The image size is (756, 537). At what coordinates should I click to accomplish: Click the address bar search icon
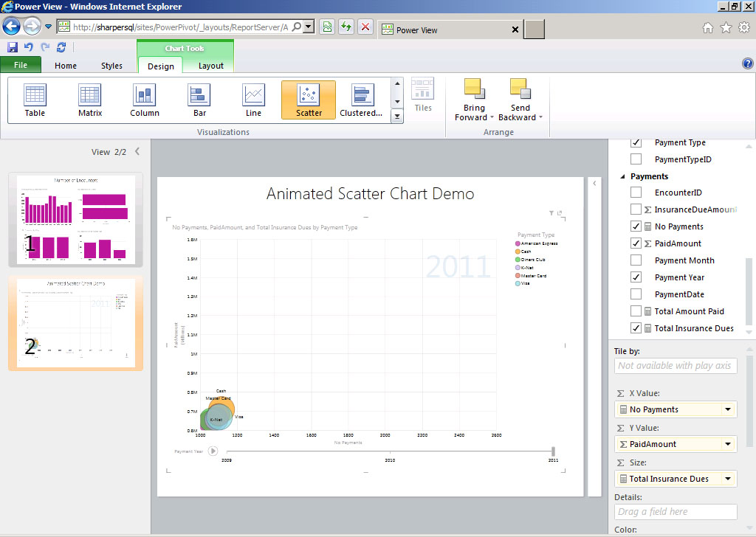(297, 27)
